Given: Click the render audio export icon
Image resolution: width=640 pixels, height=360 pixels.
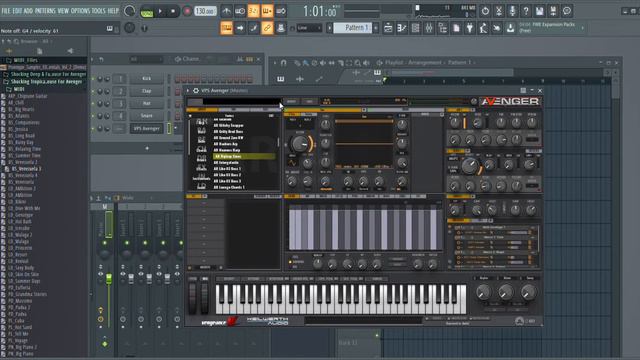Looking at the screenshot, I should tap(553, 11).
